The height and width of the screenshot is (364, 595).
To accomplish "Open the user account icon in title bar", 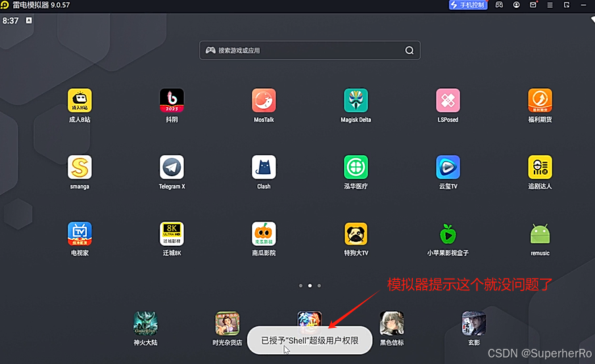I will coord(517,5).
